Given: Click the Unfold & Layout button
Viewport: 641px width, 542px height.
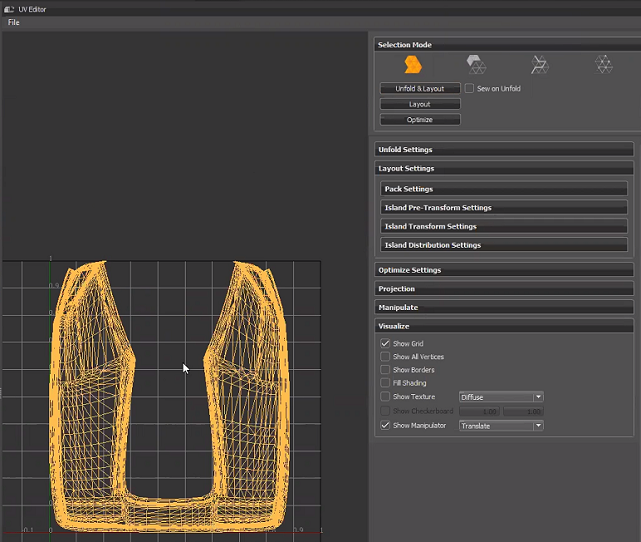Looking at the screenshot, I should coord(420,89).
